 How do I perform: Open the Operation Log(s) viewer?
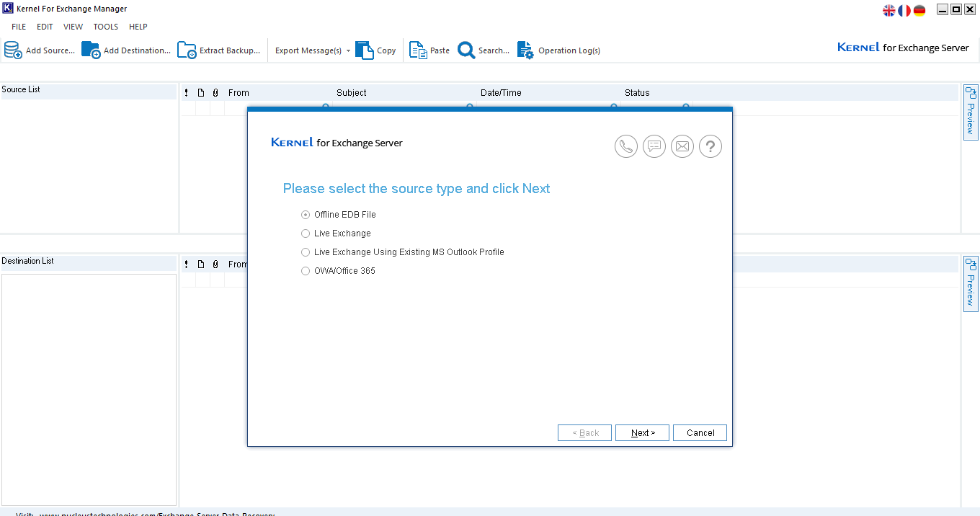coord(558,50)
